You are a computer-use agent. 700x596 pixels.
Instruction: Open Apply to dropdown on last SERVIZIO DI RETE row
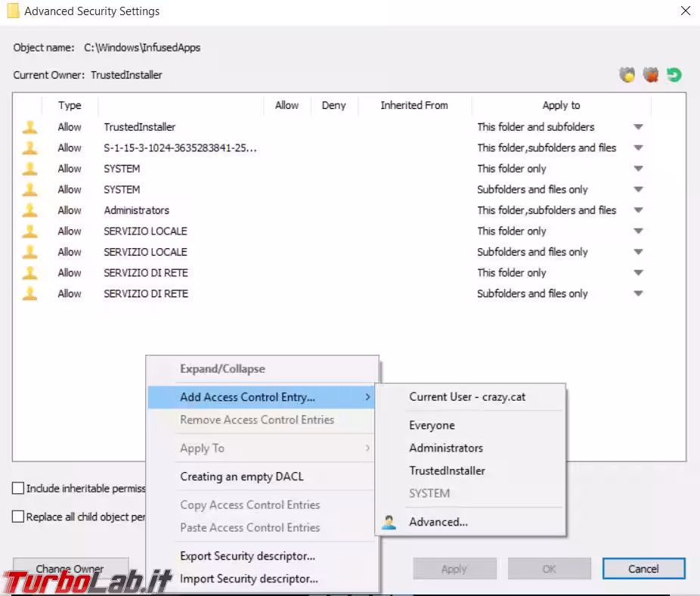pyautogui.click(x=638, y=293)
